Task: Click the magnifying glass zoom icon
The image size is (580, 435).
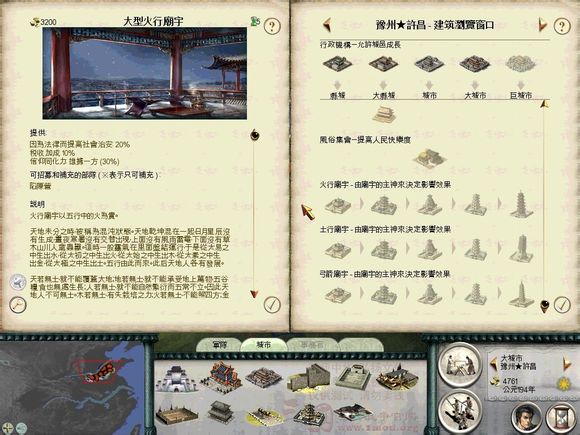Action: [x=17, y=305]
